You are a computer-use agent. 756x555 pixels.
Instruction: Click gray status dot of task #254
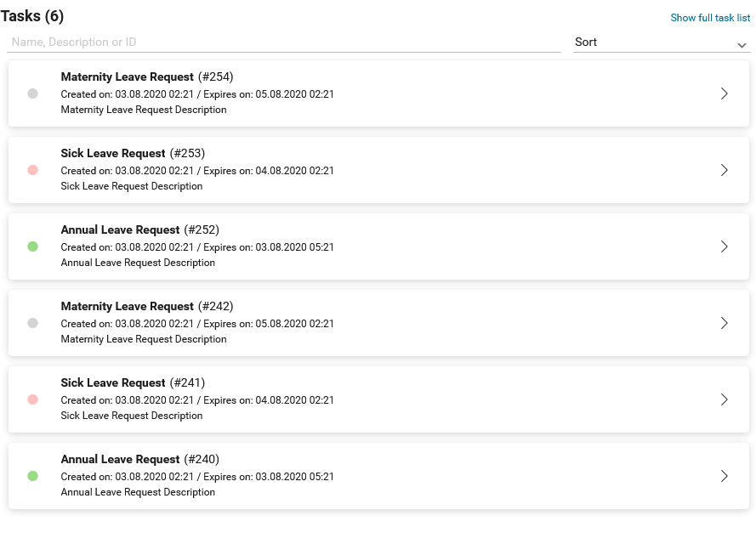33,93
